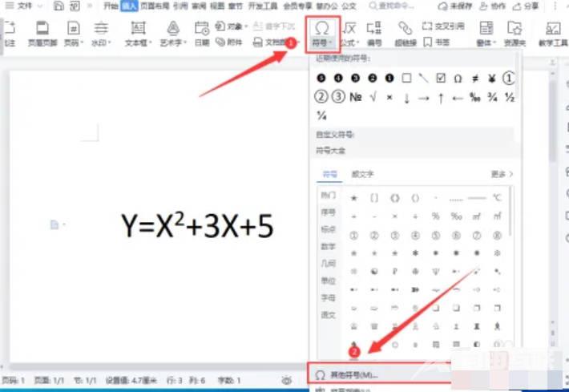Insert the recent ¥ symbol
Viewport: 569px width, 392px height.
click(x=492, y=78)
